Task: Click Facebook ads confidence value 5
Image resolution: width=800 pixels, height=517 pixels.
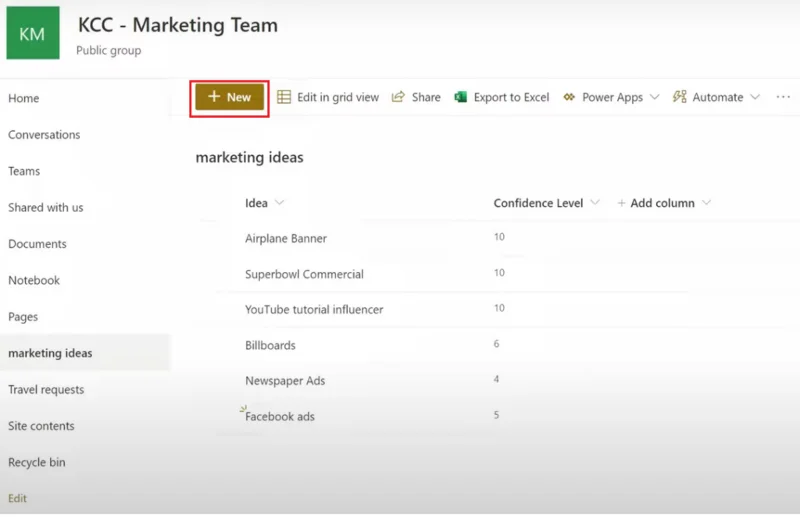Action: tap(496, 415)
